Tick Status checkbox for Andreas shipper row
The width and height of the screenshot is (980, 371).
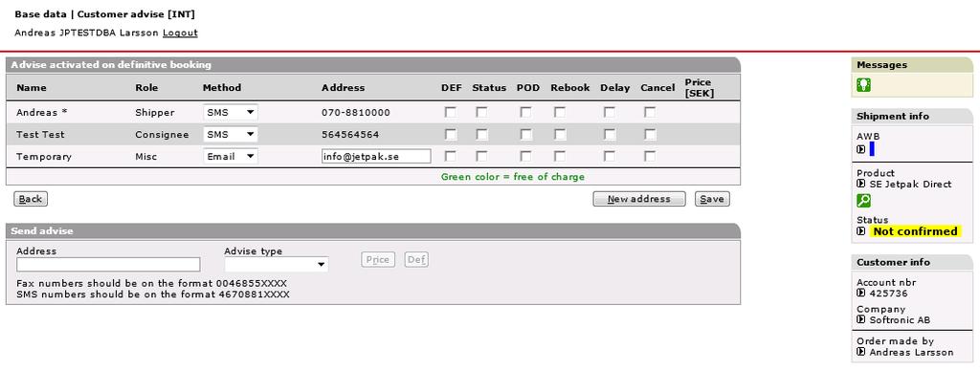tap(481, 113)
